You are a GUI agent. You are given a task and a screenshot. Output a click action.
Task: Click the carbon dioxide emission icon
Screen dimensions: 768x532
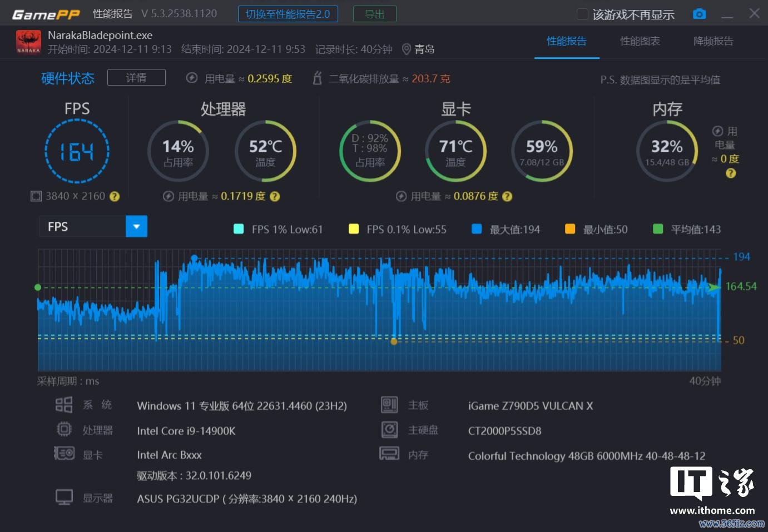point(318,78)
